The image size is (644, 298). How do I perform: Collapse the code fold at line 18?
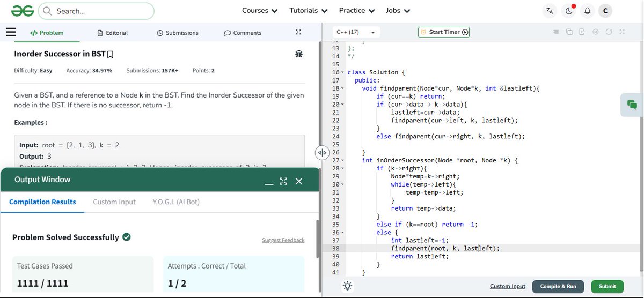[342, 88]
